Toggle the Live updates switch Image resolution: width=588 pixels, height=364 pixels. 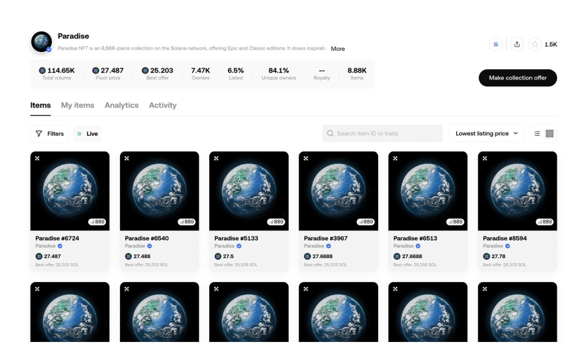click(x=88, y=134)
